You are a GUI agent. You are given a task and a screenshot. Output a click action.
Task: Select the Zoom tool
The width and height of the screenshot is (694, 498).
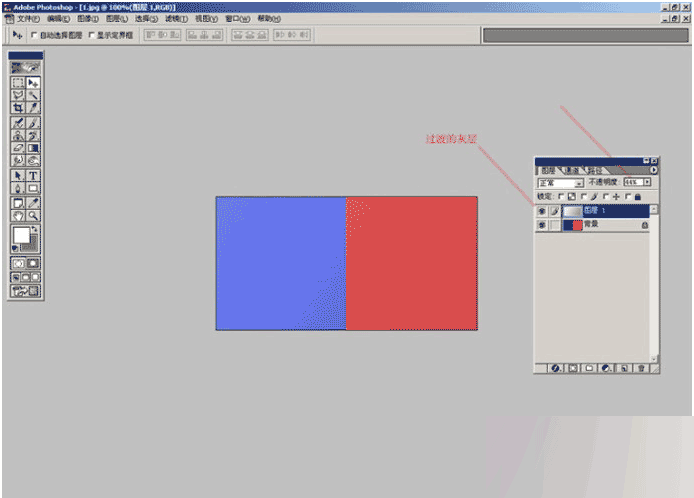pos(33,216)
